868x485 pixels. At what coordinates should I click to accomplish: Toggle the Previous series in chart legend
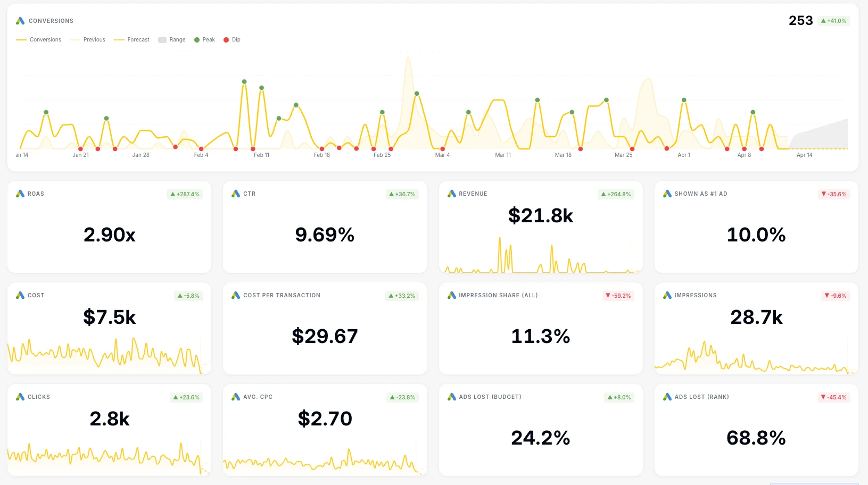88,40
